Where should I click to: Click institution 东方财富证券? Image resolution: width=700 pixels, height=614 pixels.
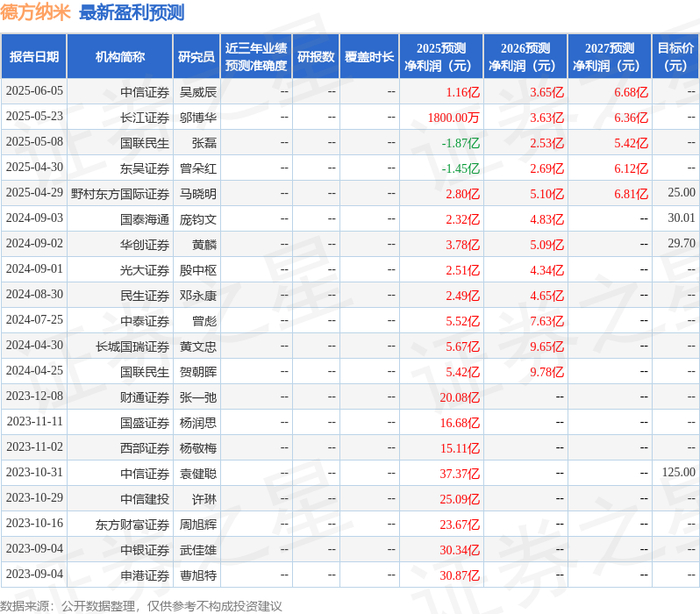[133, 525]
